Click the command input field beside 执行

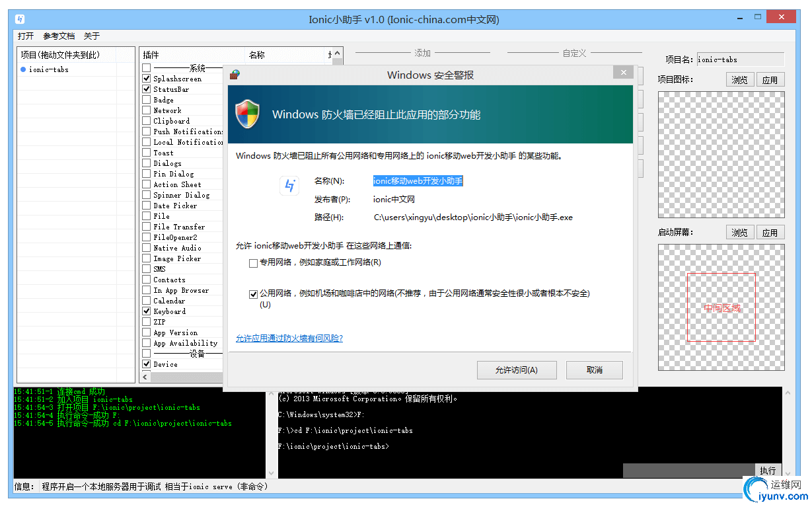tap(688, 471)
